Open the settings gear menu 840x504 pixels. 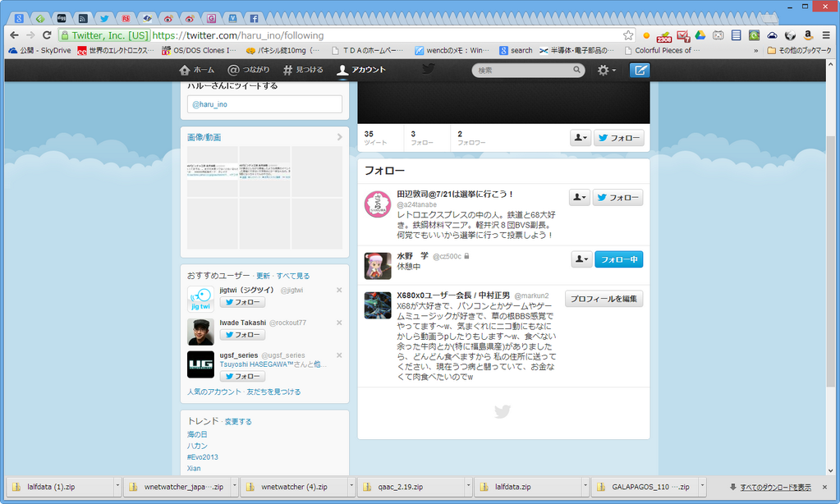[606, 71]
